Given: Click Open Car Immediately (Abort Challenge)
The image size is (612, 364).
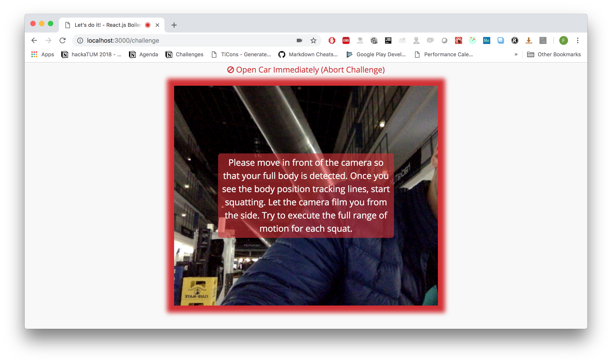Looking at the screenshot, I should [306, 70].
